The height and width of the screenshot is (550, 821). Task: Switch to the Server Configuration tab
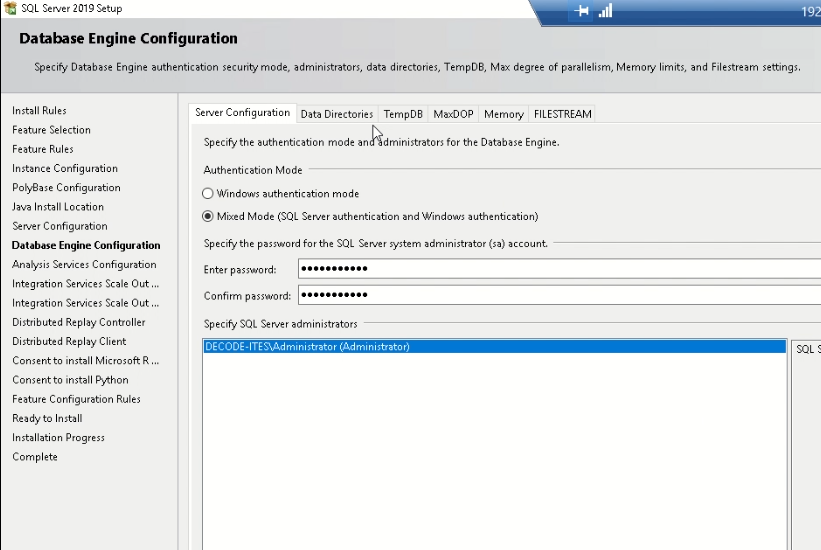242,113
